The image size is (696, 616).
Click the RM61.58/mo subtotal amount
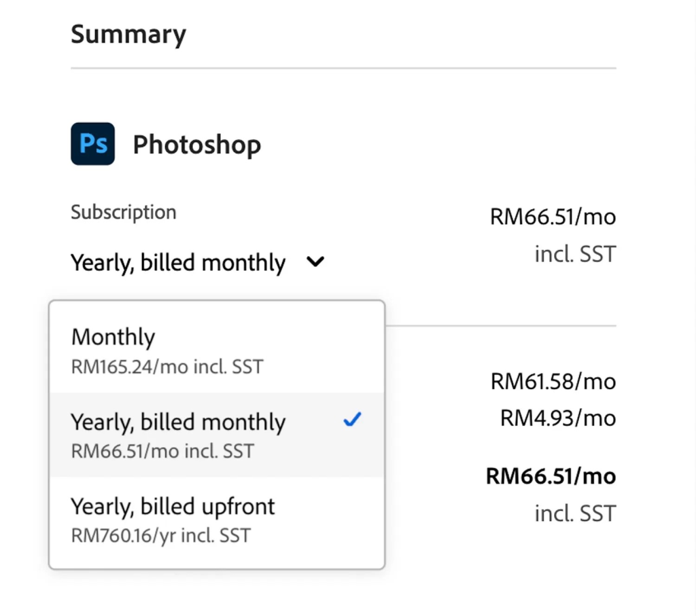click(553, 382)
